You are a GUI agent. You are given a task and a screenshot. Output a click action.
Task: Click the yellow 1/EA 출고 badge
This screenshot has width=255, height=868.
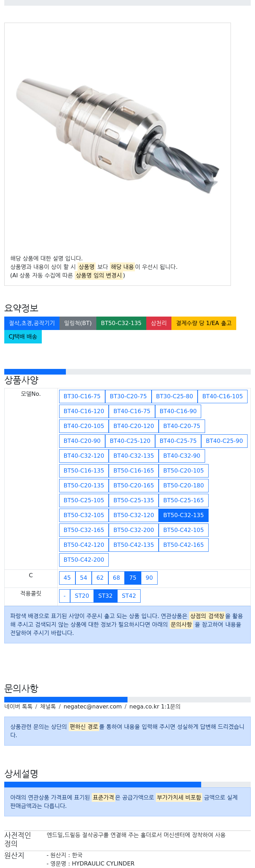pos(204,323)
